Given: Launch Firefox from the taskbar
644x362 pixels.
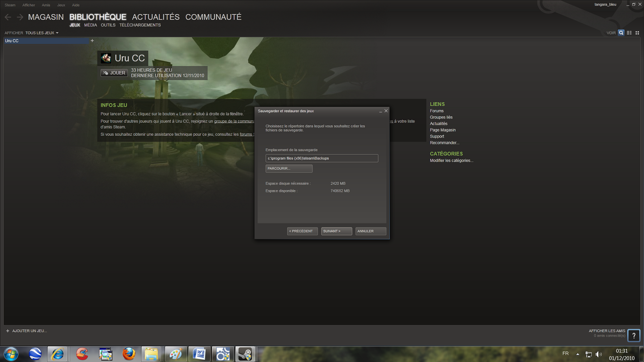Looking at the screenshot, I should coord(129,354).
